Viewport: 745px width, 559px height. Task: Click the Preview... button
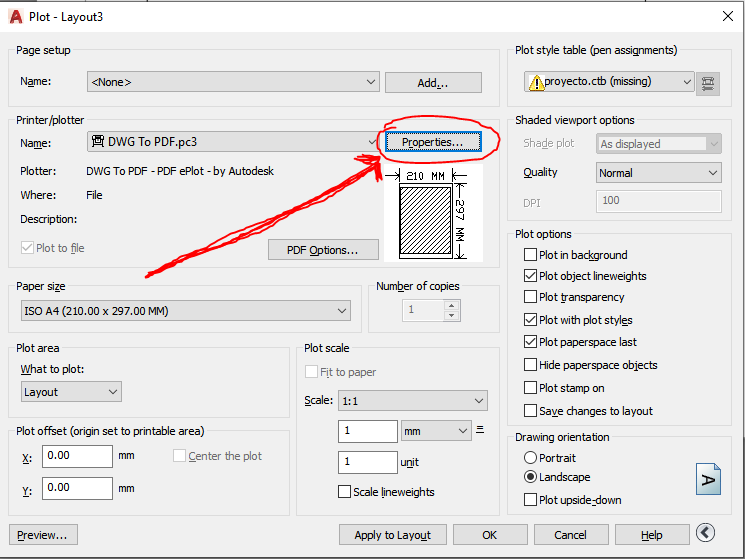pos(43,535)
